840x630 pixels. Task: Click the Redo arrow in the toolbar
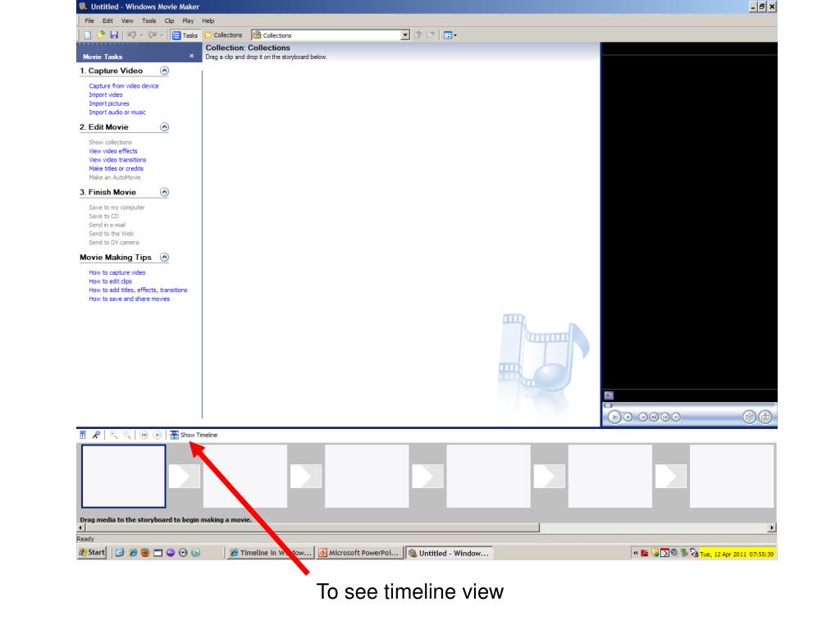[x=152, y=34]
